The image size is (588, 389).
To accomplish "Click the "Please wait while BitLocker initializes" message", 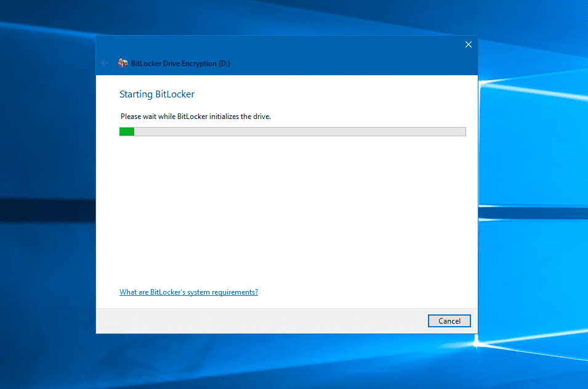I will pyautogui.click(x=195, y=116).
